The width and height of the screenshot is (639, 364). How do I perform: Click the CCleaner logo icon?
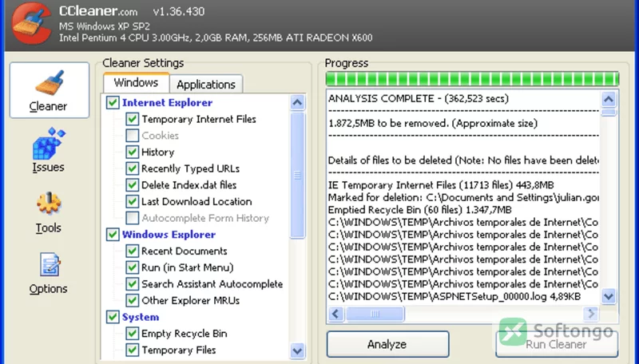point(31,24)
